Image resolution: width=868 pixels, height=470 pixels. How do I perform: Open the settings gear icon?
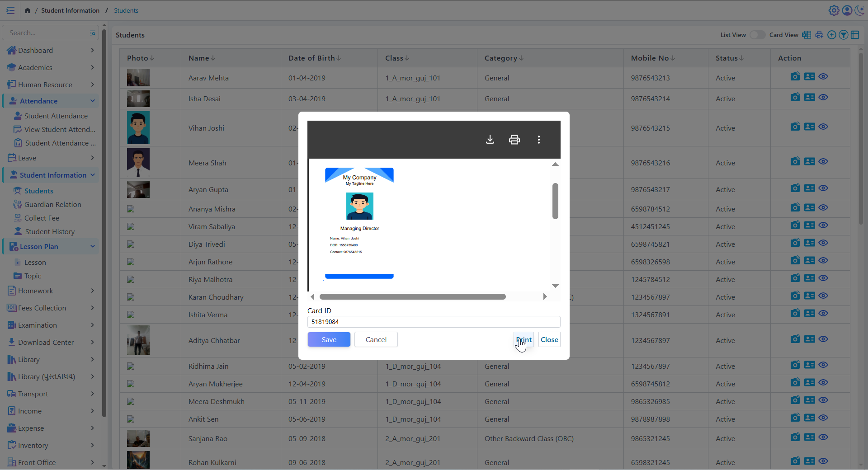click(834, 10)
